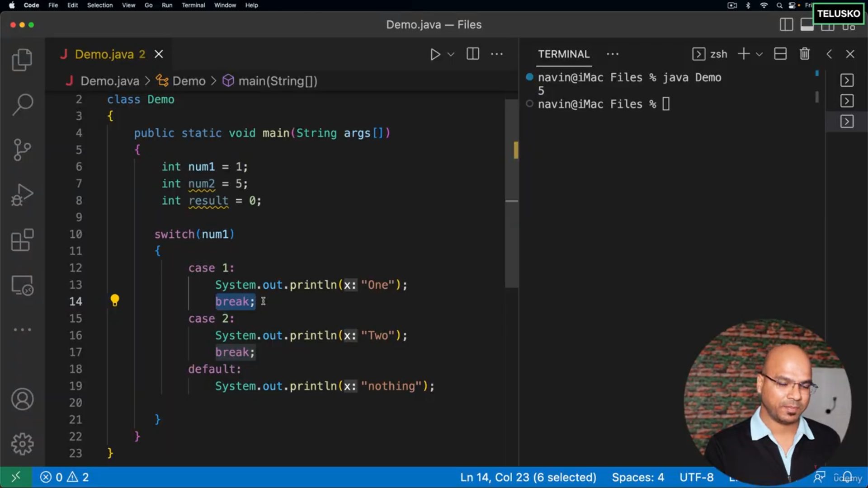Open the Terminal menu in menu bar

click(193, 5)
